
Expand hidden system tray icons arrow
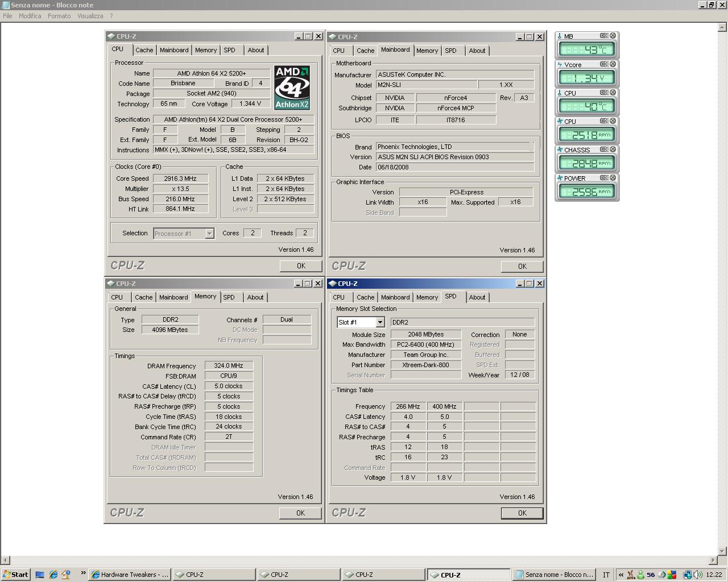[621, 575]
